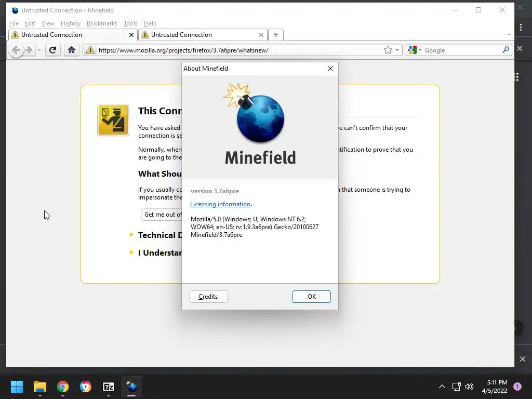
Task: Open 7-Zip from the taskbar
Action: pos(109,387)
